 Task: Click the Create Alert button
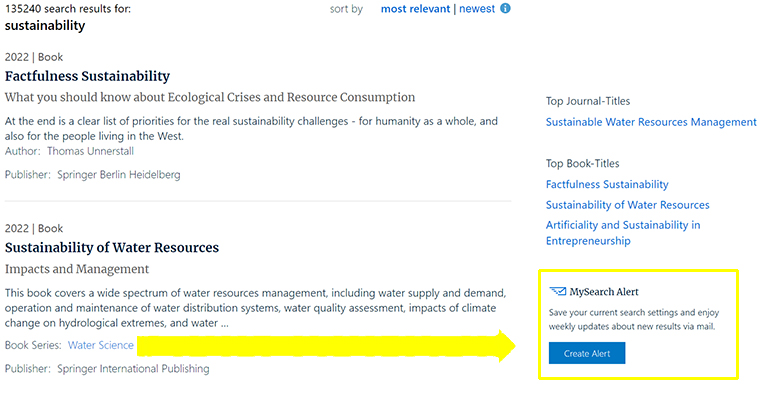tap(587, 353)
